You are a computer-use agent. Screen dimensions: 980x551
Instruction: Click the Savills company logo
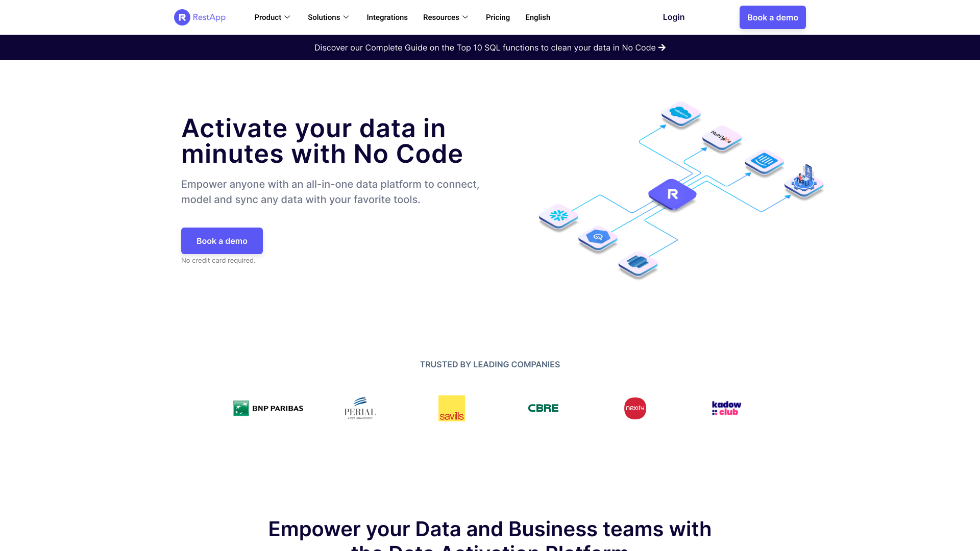click(451, 408)
